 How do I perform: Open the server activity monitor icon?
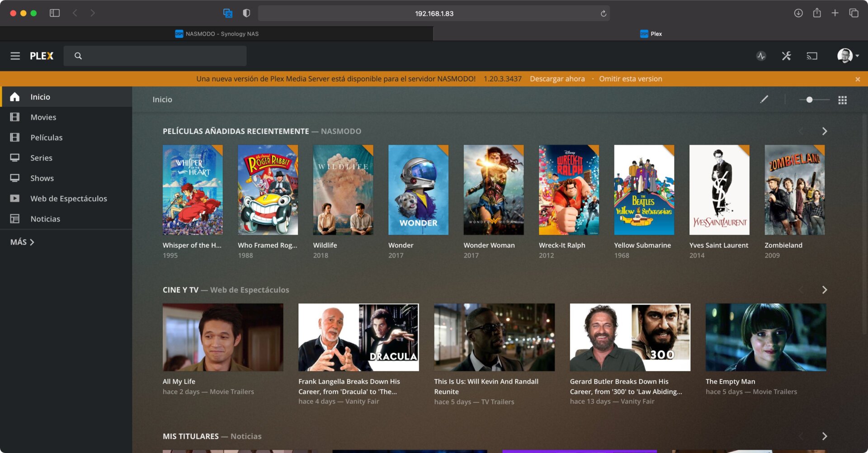761,56
